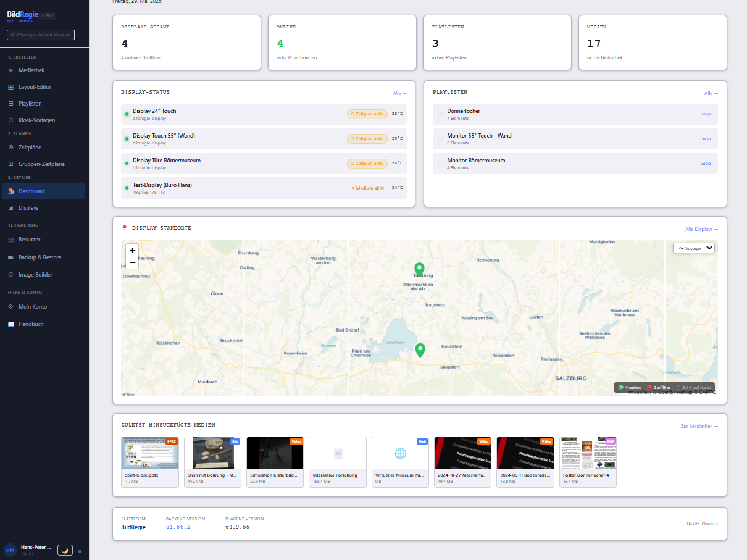747x560 pixels.
Task: Click the Online stat card
Action: [342, 43]
